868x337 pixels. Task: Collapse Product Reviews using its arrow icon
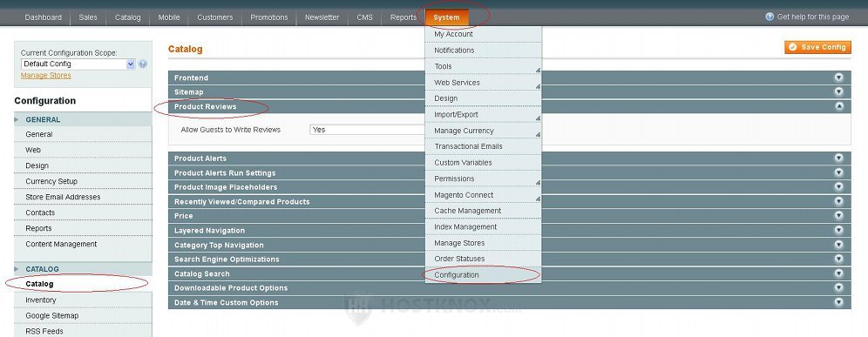pos(838,106)
